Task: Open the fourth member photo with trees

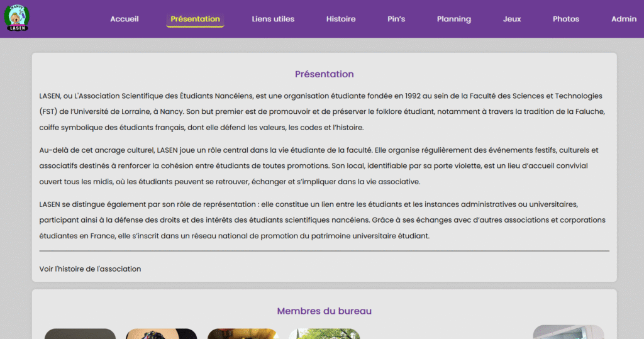Action: click(x=325, y=333)
